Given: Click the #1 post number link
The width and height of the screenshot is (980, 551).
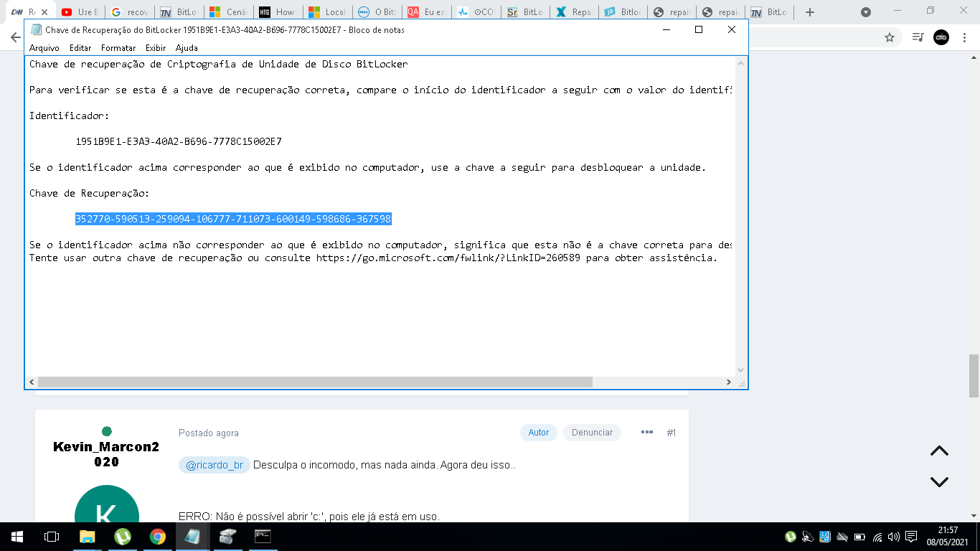Looking at the screenshot, I should pyautogui.click(x=671, y=433).
